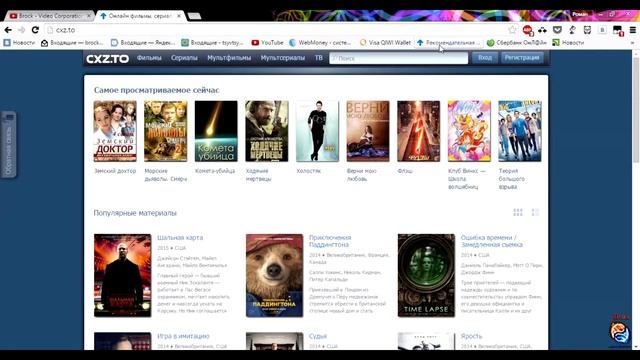This screenshot has width=640, height=360.
Task: Open the Теория большого взрыва poster
Action: click(520, 131)
